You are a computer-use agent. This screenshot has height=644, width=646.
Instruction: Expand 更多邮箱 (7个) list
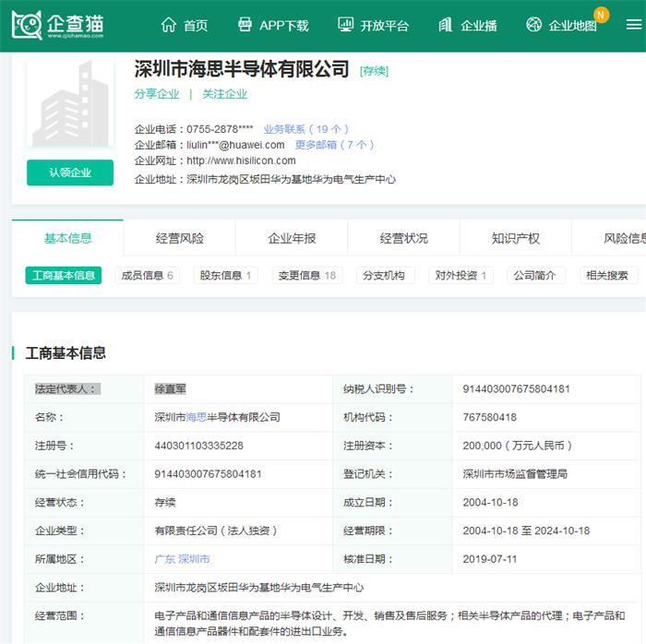[x=334, y=145]
